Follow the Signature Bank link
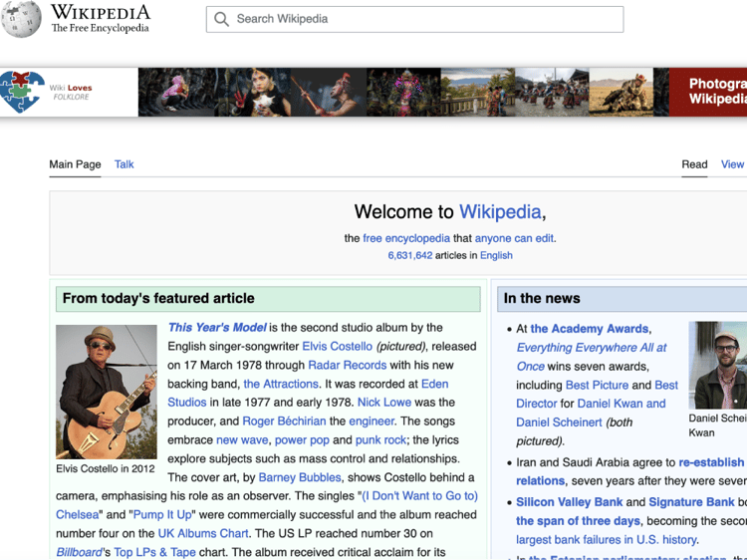Image resolution: width=747 pixels, height=560 pixels. click(x=691, y=502)
